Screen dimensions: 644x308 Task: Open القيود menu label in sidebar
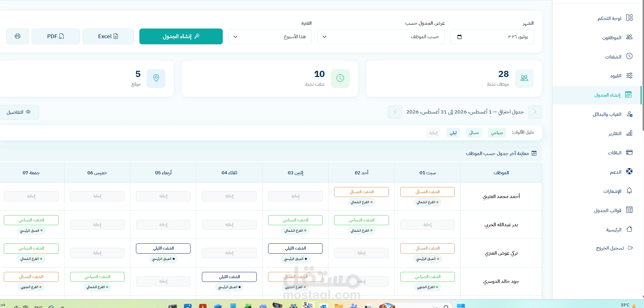616,76
